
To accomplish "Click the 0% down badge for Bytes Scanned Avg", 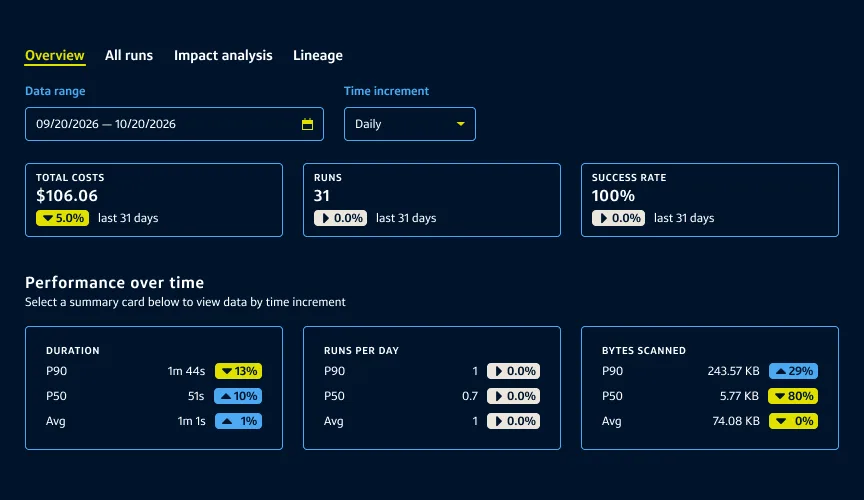I will (793, 421).
